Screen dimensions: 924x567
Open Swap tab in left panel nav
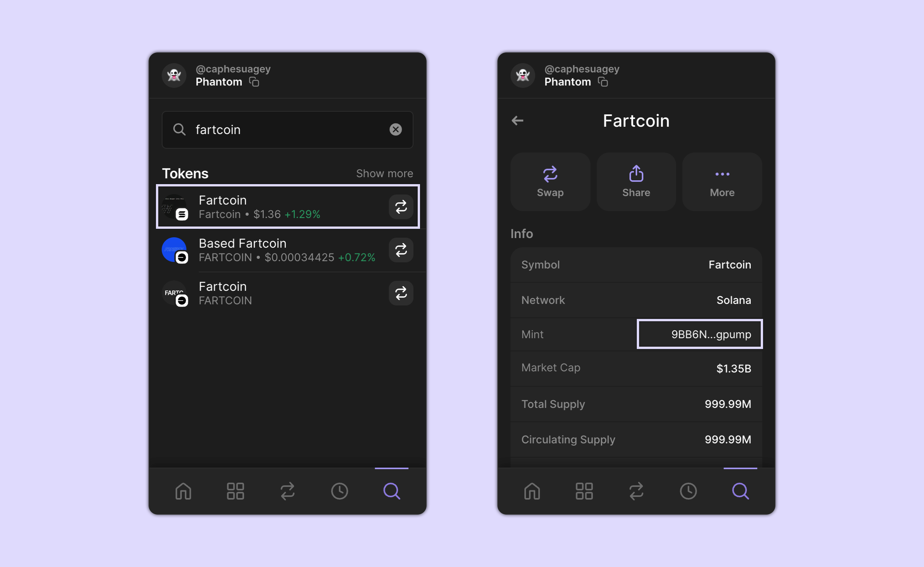288,491
